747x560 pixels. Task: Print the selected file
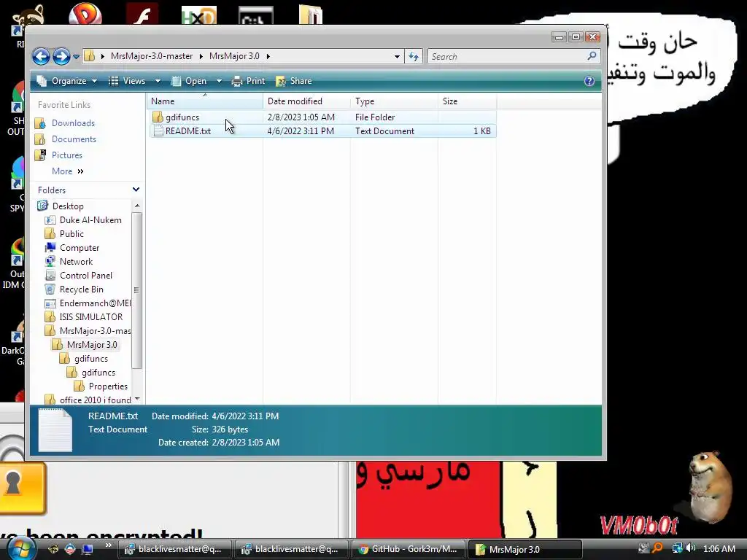[x=248, y=81]
